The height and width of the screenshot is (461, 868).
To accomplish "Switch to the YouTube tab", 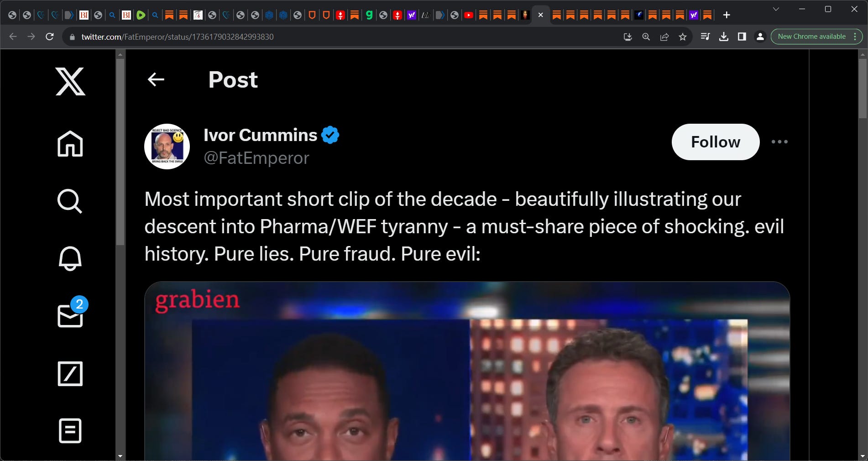I will [x=469, y=15].
